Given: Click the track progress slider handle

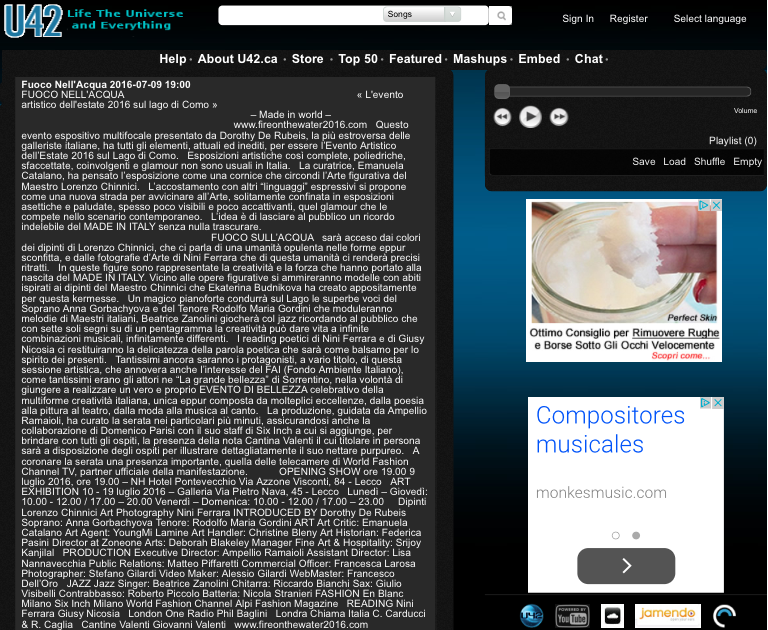Looking at the screenshot, I should 502,91.
